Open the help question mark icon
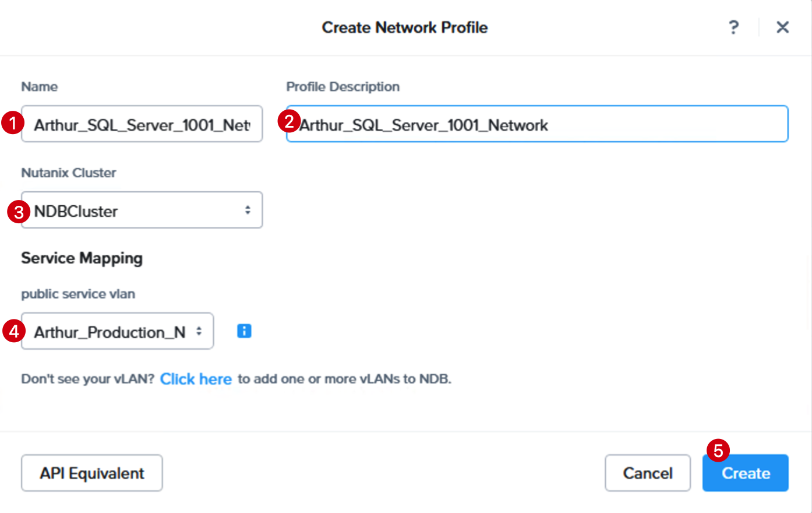The image size is (812, 513). point(734,27)
